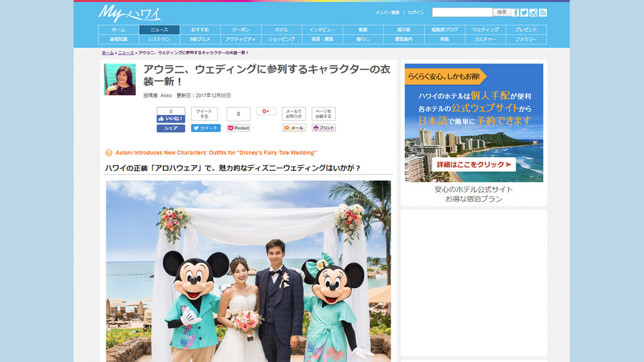Click the blue ツイート tweet button
This screenshot has width=644, height=362.
[206, 128]
